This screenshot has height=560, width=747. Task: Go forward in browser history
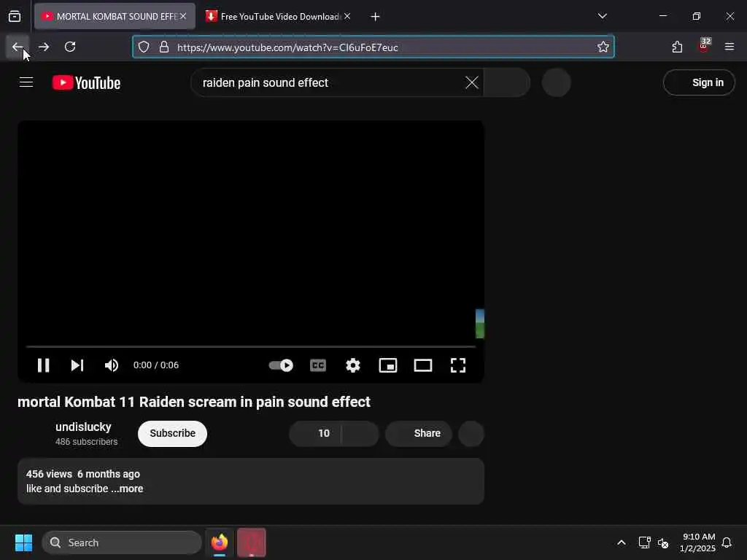(x=44, y=47)
